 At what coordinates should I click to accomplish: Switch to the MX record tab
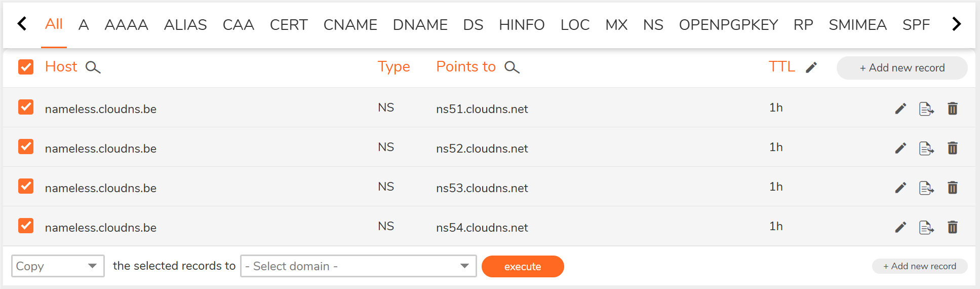click(x=616, y=24)
